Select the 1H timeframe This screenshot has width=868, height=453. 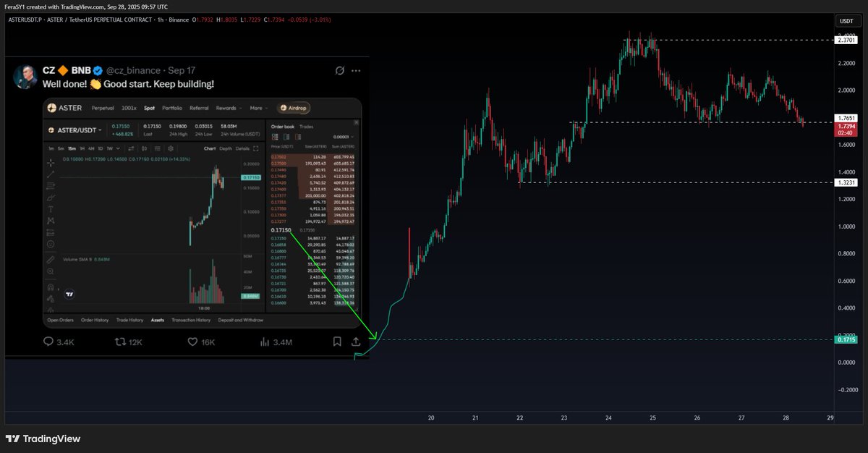[x=82, y=148]
